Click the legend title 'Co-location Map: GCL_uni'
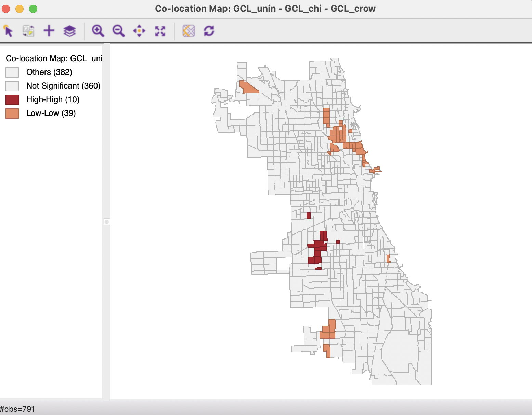 [x=54, y=58]
